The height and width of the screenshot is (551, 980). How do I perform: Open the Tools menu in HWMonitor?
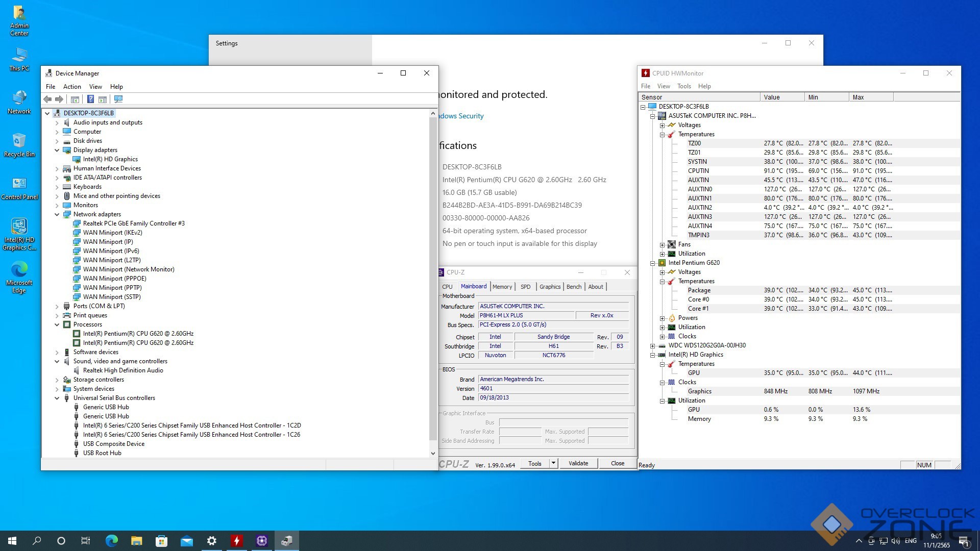click(x=683, y=86)
